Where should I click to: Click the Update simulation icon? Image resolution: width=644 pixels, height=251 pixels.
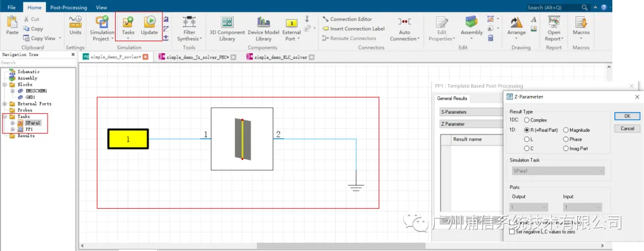pos(149,26)
